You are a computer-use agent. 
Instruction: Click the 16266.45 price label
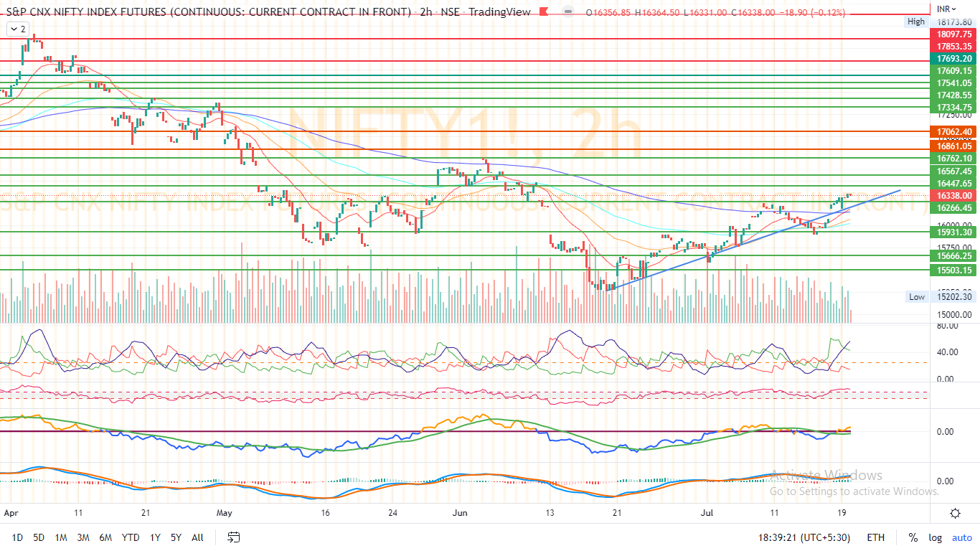coord(955,207)
